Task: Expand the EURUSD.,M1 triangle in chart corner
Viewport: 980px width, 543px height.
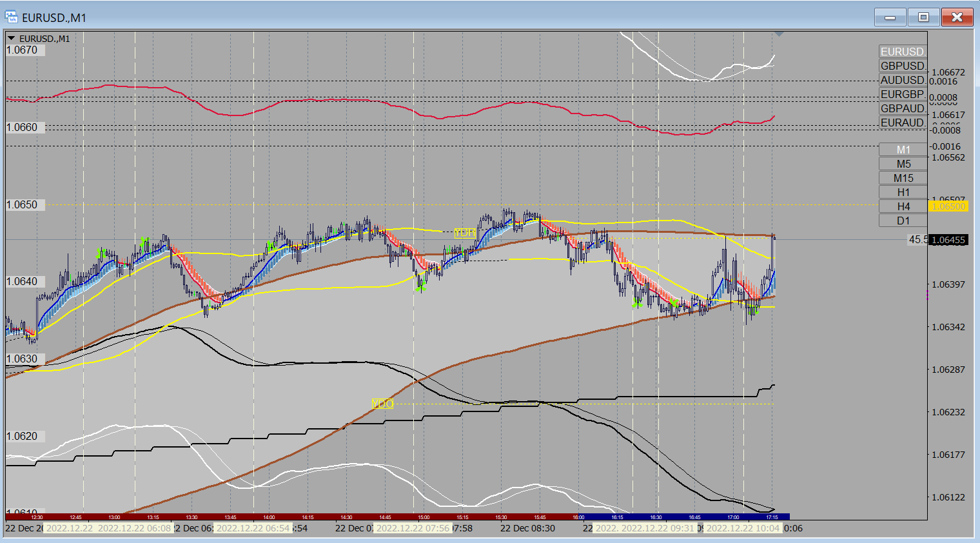Action: click(x=11, y=39)
